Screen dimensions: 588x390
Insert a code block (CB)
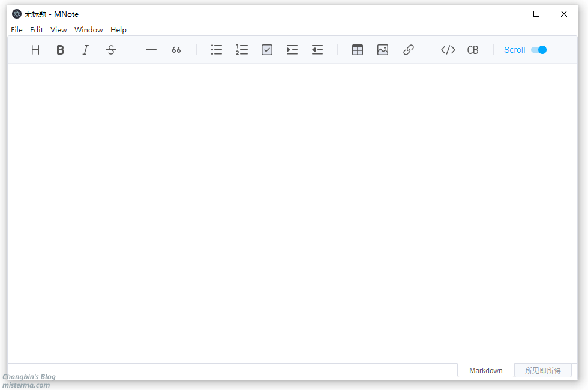pos(473,50)
